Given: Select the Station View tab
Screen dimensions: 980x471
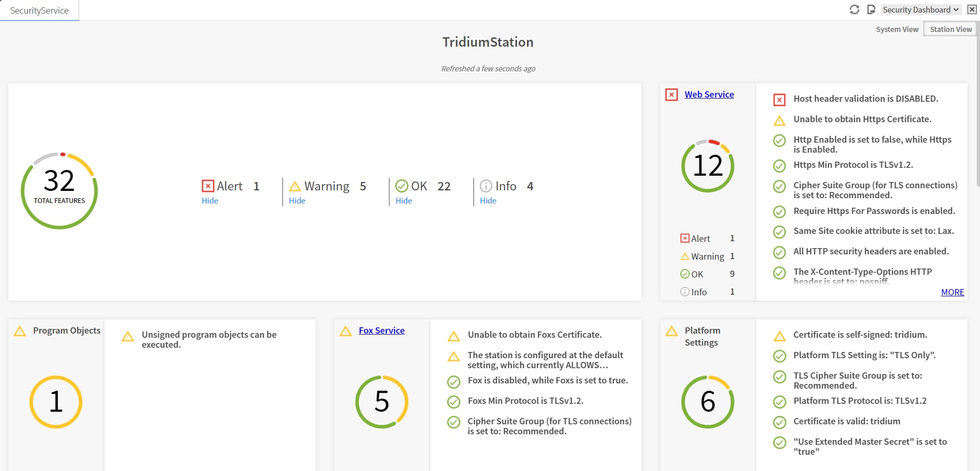Looking at the screenshot, I should coord(951,29).
